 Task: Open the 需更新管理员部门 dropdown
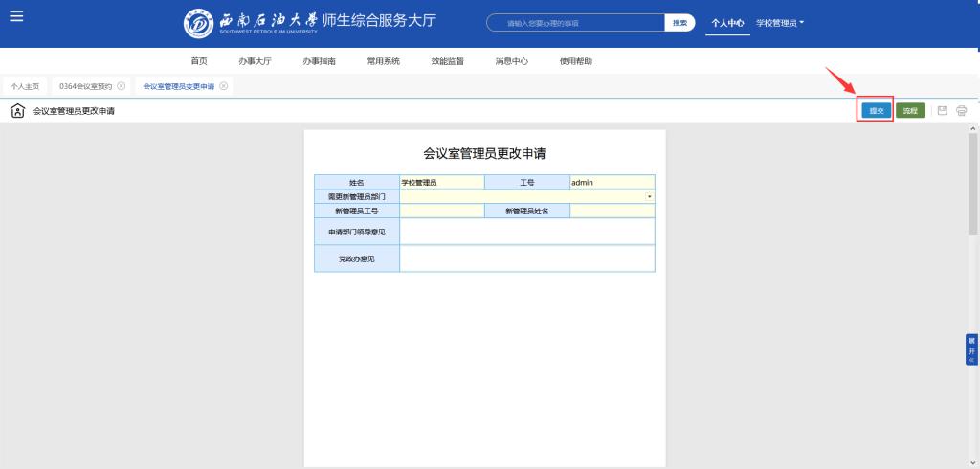[x=650, y=196]
